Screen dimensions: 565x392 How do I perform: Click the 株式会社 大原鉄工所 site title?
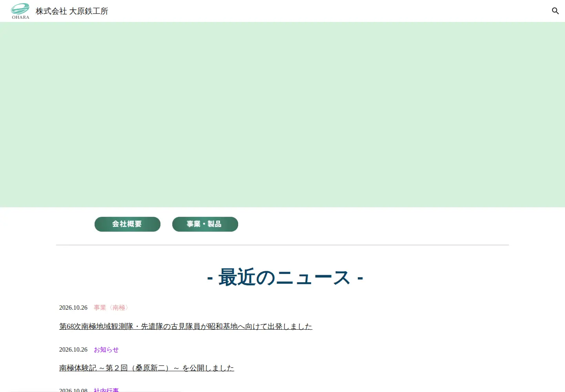pyautogui.click(x=72, y=11)
